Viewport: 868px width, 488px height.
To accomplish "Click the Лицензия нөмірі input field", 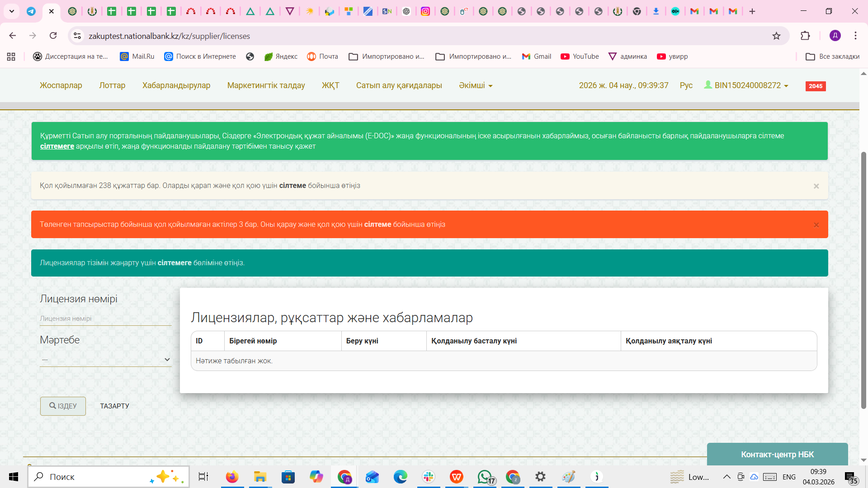I will 105,319.
